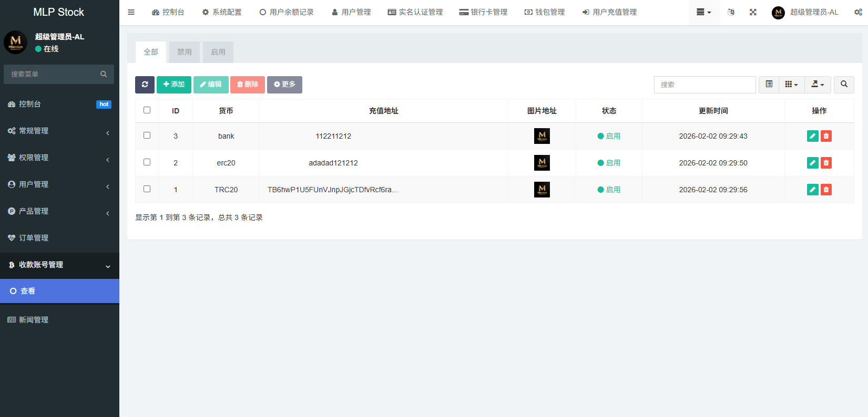
Task: Click the 启用 status link for erc20
Action: [x=613, y=163]
